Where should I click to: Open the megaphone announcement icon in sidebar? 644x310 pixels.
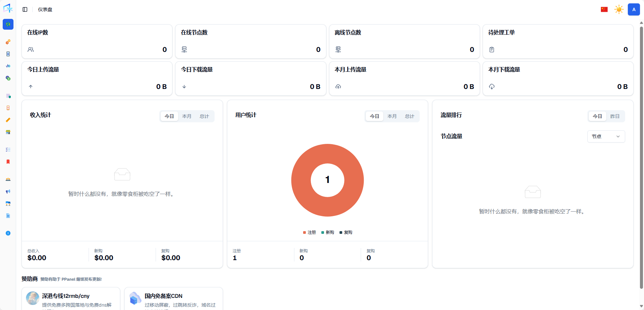(x=8, y=191)
